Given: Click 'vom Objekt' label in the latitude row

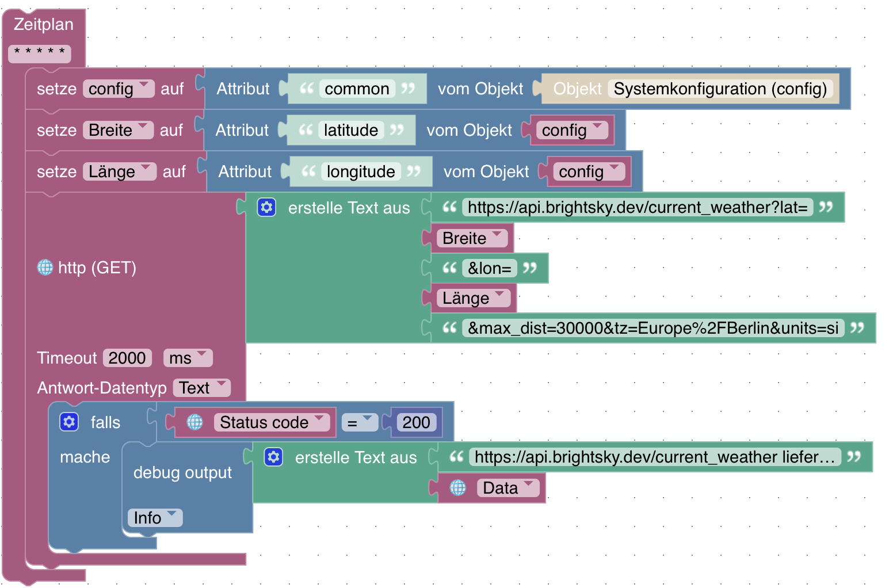Looking at the screenshot, I should (469, 130).
